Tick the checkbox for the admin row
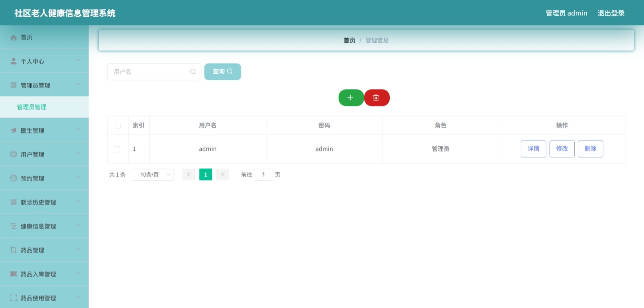 click(x=117, y=149)
